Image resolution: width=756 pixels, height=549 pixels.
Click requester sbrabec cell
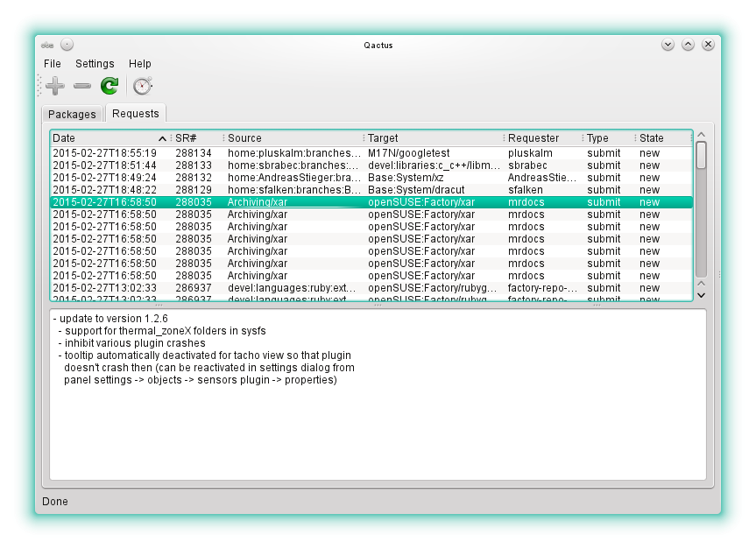[527, 165]
